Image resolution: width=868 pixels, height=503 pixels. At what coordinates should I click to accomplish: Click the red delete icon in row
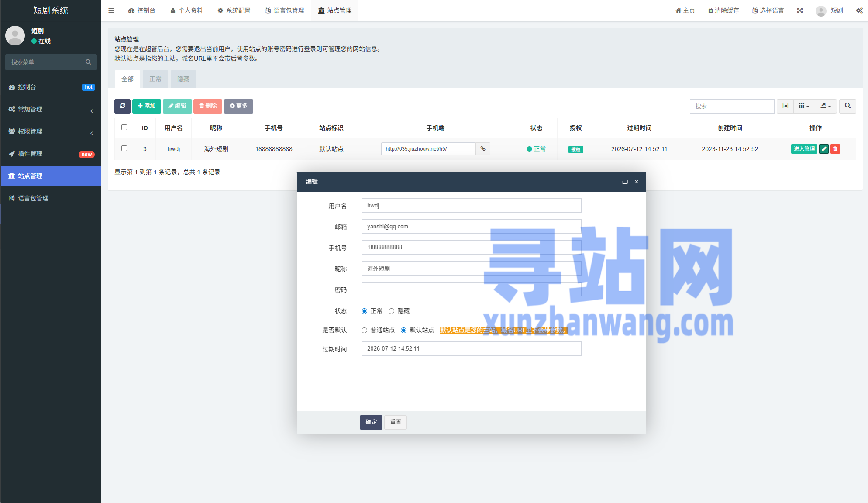pyautogui.click(x=835, y=149)
